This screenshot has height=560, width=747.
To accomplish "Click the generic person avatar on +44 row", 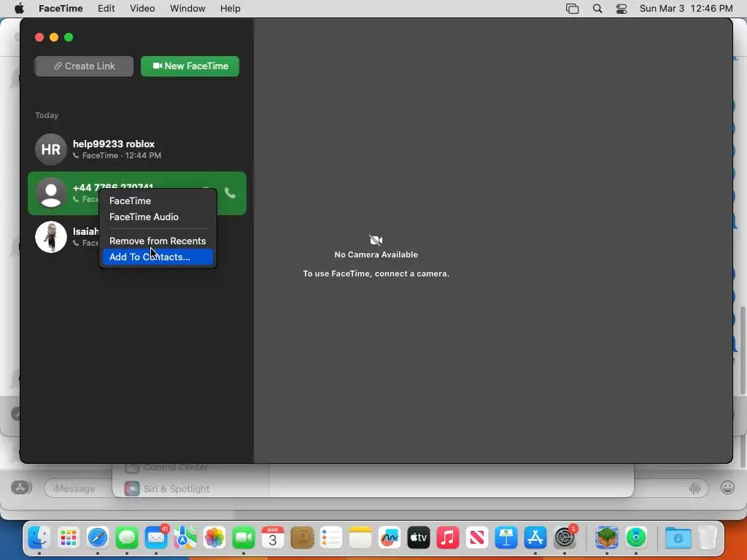I will pos(51,192).
